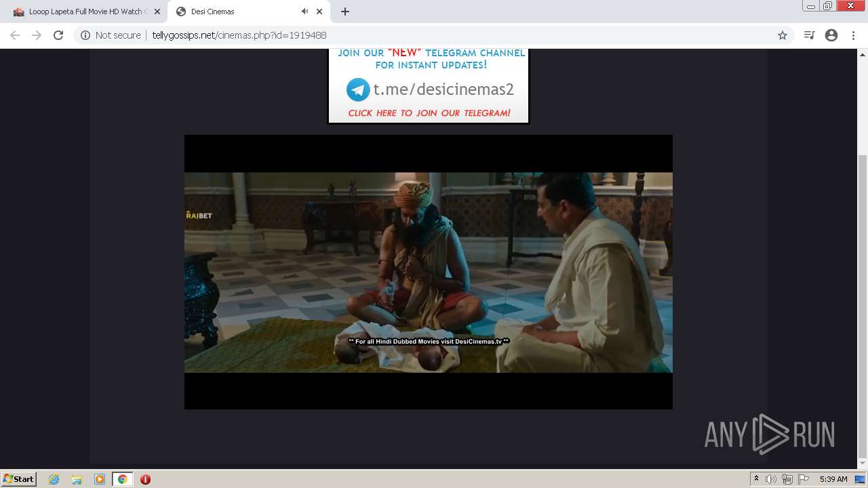Click the t.me/desicinemas2 link text
The image size is (868, 488).
pos(443,89)
